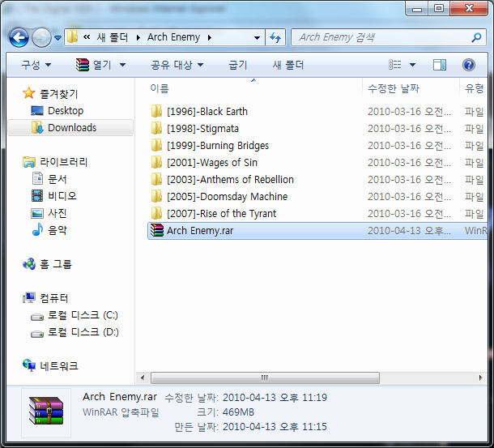Image resolution: width=494 pixels, height=448 pixels.
Task: Open the 홈 그룹 homegroup item
Action: point(47,264)
